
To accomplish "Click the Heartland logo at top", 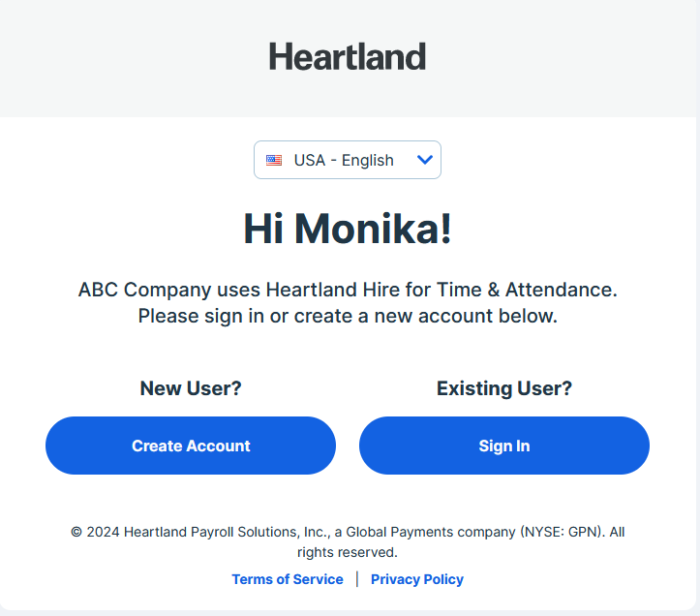I will pyautogui.click(x=348, y=57).
